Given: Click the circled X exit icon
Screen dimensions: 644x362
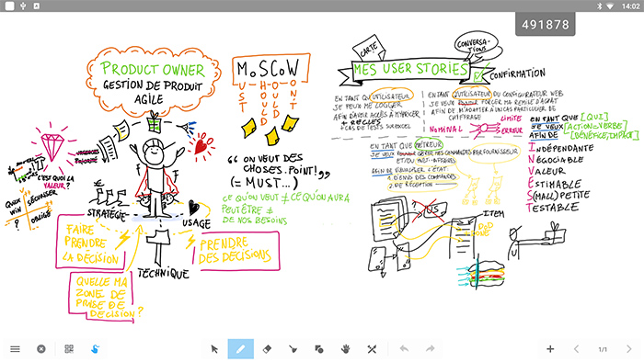Looking at the screenshot, I should tap(41, 349).
